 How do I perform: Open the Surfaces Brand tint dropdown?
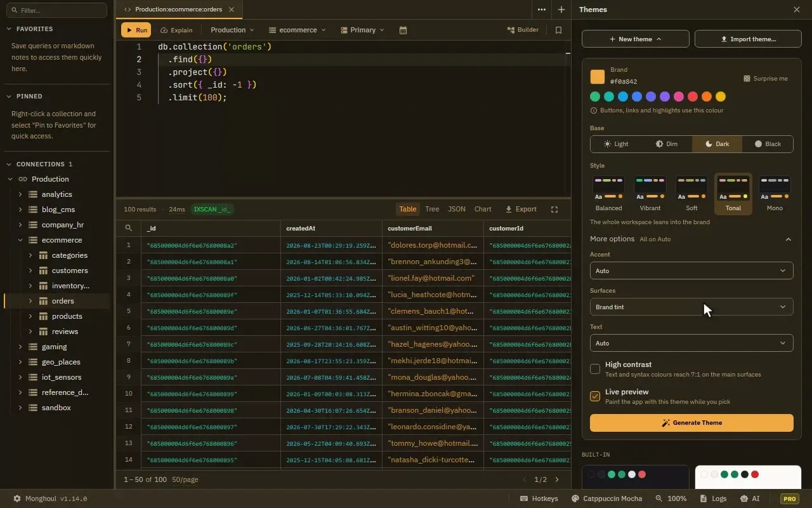pos(691,307)
